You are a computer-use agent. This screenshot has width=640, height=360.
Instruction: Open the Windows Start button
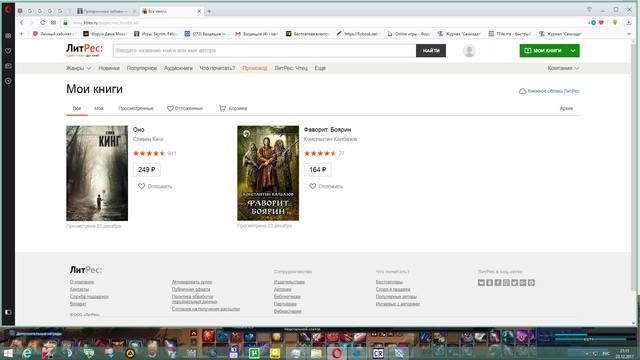pos(8,353)
